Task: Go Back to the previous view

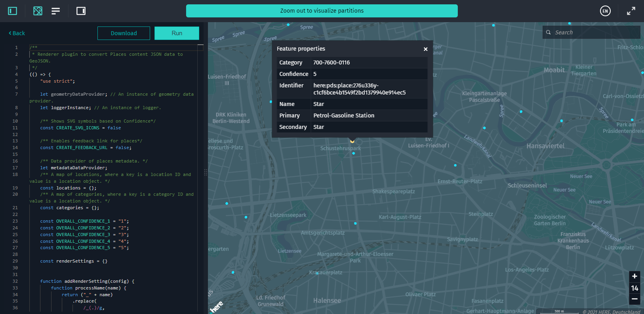Action: tap(17, 33)
